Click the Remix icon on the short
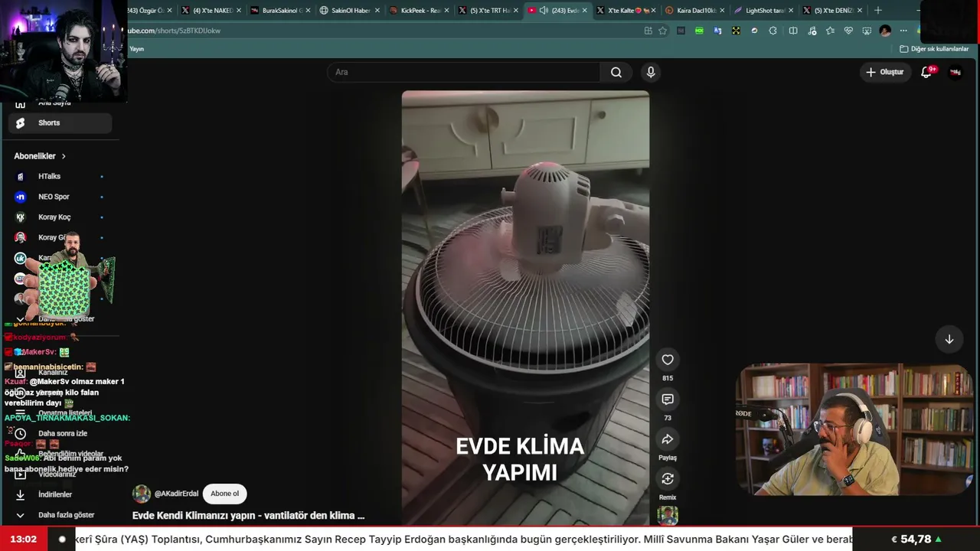980x551 pixels. [668, 479]
